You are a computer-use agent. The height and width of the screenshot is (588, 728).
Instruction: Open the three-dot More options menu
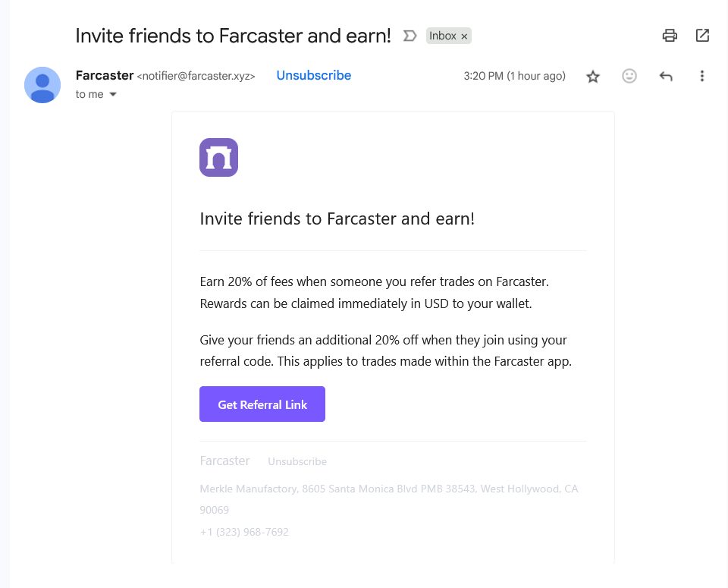[702, 76]
